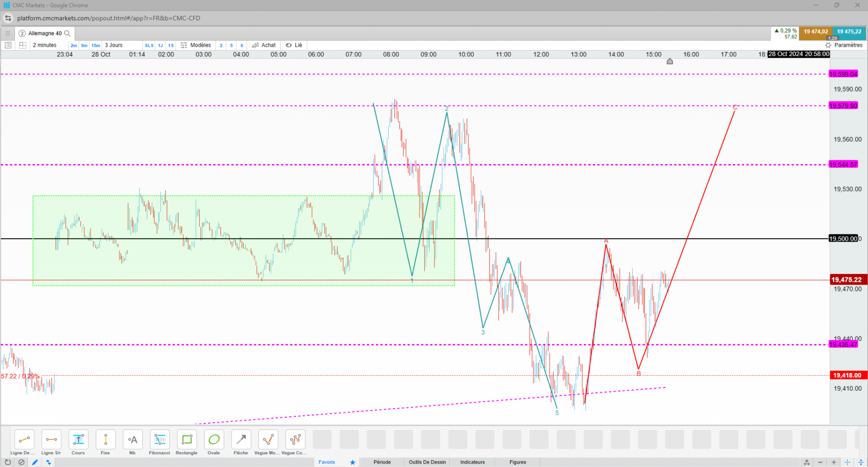Select the Ligne S/r tool
This screenshot has width=868, height=467.
(51, 440)
